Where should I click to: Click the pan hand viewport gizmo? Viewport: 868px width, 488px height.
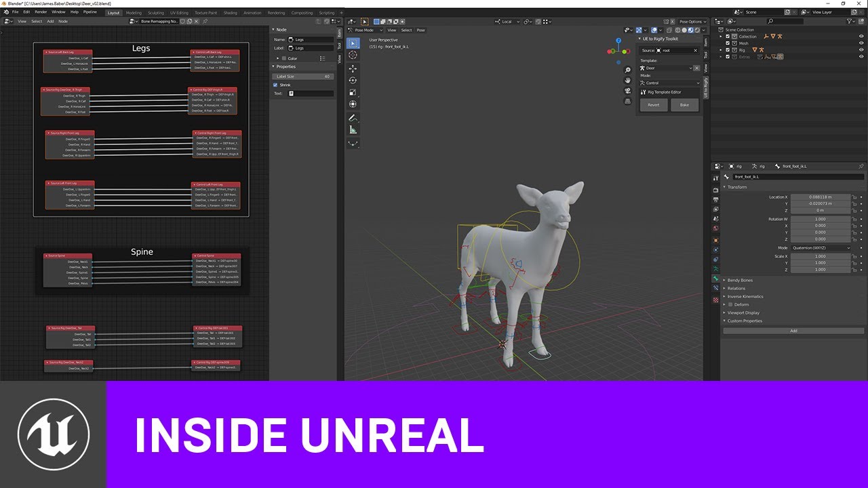click(x=628, y=80)
